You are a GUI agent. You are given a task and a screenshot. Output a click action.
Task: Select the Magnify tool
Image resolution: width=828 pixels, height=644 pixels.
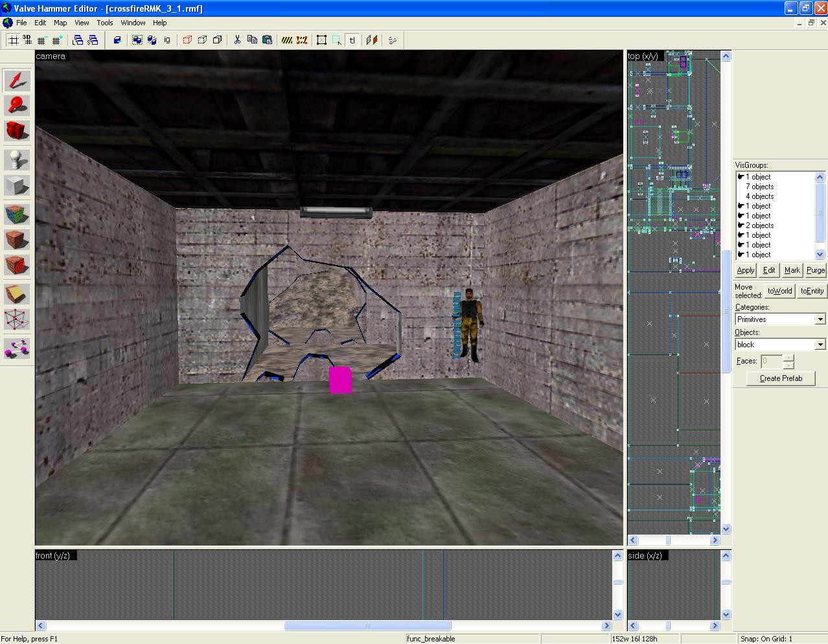17,106
